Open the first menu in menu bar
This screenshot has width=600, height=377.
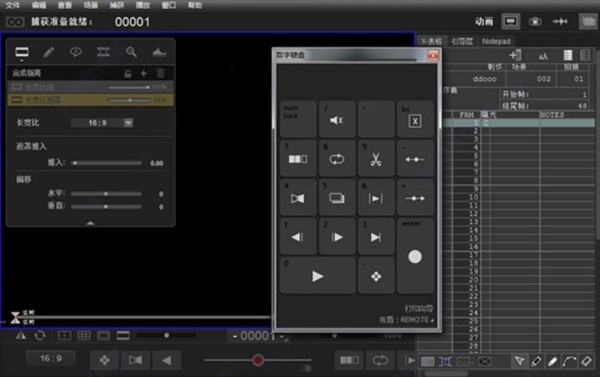click(x=12, y=5)
